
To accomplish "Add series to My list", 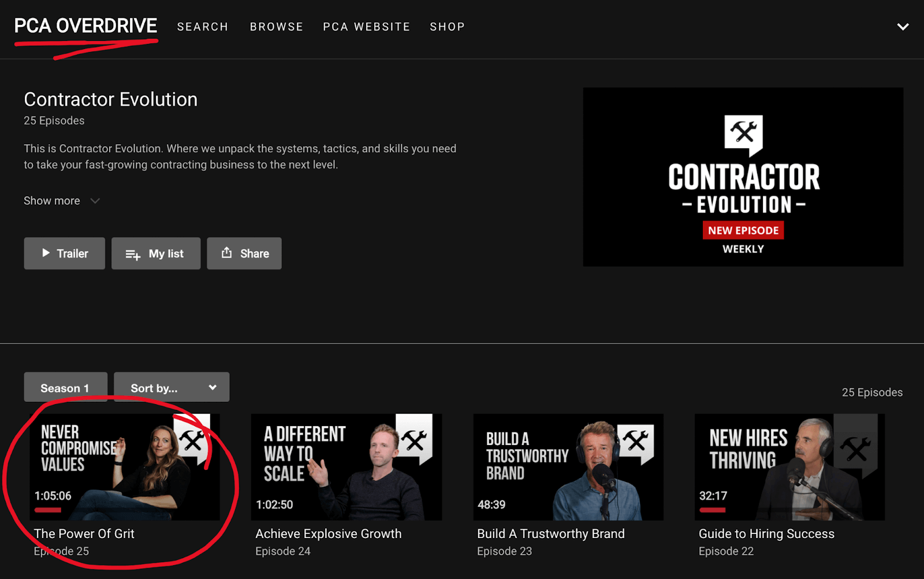I will tap(156, 253).
